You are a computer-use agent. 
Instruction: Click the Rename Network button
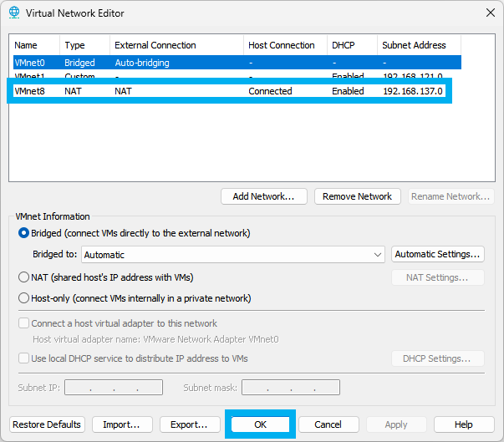pos(451,196)
